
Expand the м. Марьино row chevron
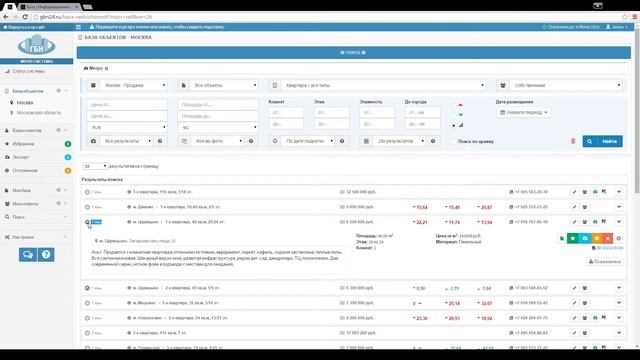[619, 303]
